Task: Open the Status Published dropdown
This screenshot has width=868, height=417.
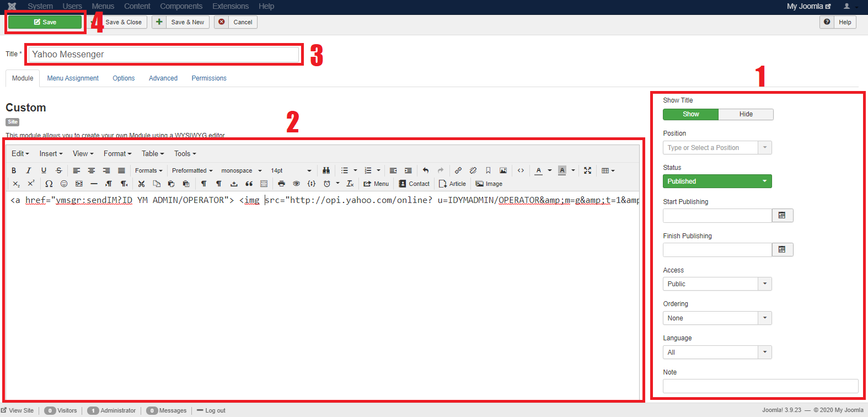Action: click(717, 181)
